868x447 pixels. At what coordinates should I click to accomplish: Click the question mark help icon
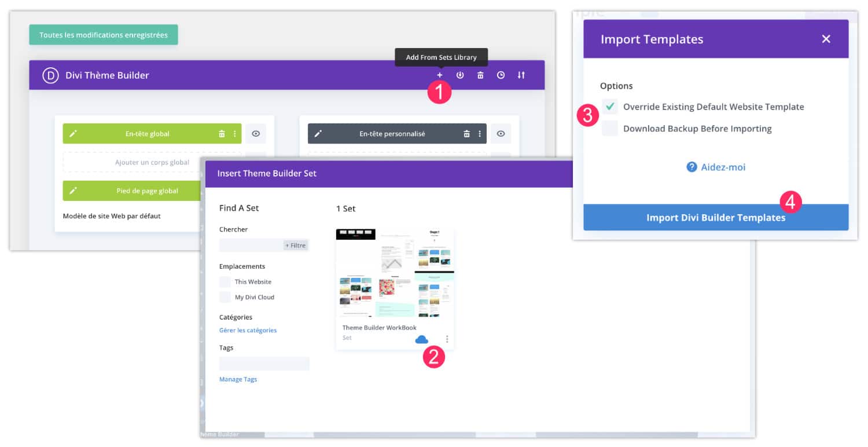tap(692, 167)
